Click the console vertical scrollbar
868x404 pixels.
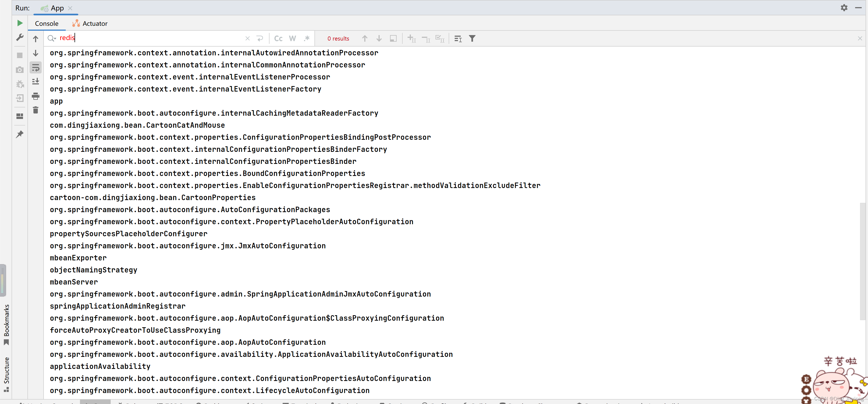coord(863,261)
